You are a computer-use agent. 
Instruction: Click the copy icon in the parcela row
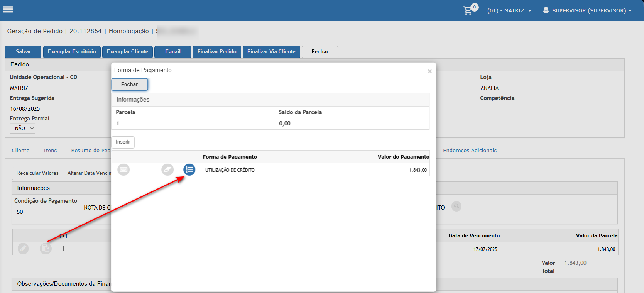click(46, 248)
